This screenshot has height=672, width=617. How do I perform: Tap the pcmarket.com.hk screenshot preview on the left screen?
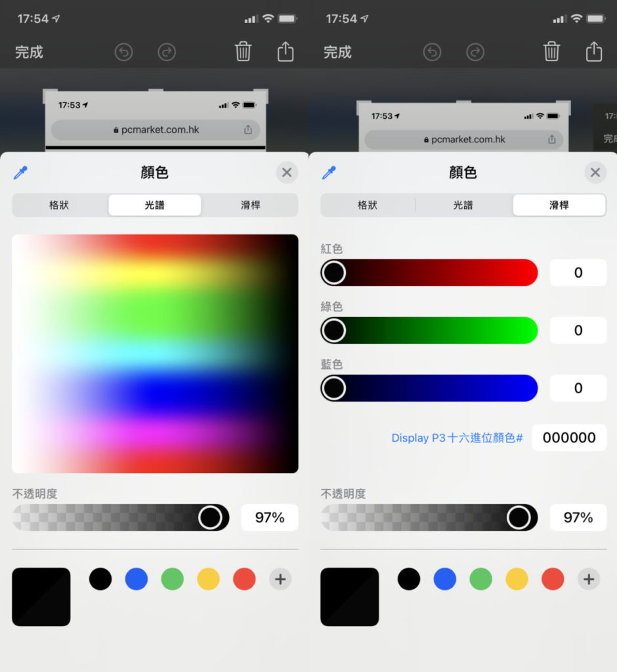point(156,121)
